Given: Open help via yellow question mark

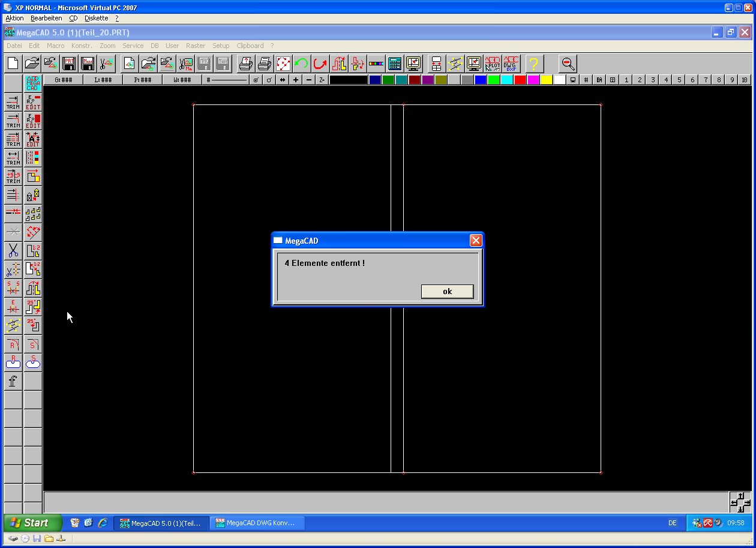Looking at the screenshot, I should 533,63.
